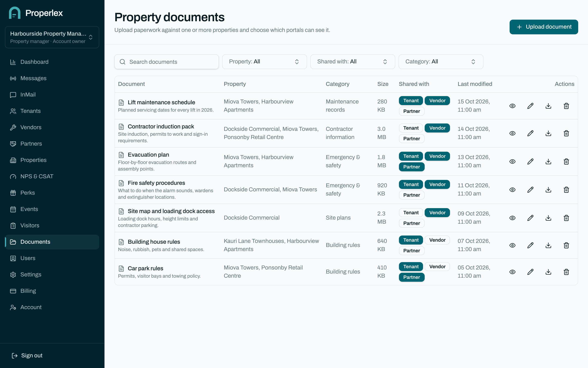
Task: Edit Site map and loading dock access
Action: (x=530, y=218)
